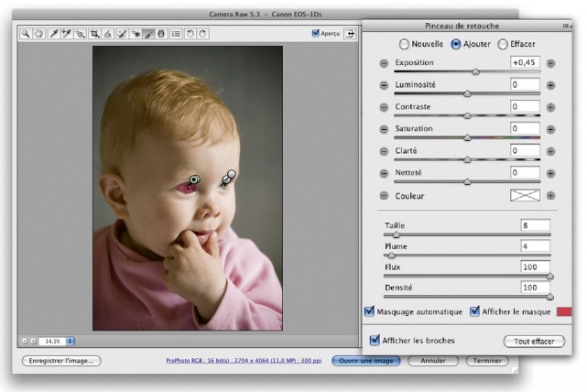Viewport: 587px width, 392px height.
Task: Select the Spot Removal tool
Action: point(122,34)
